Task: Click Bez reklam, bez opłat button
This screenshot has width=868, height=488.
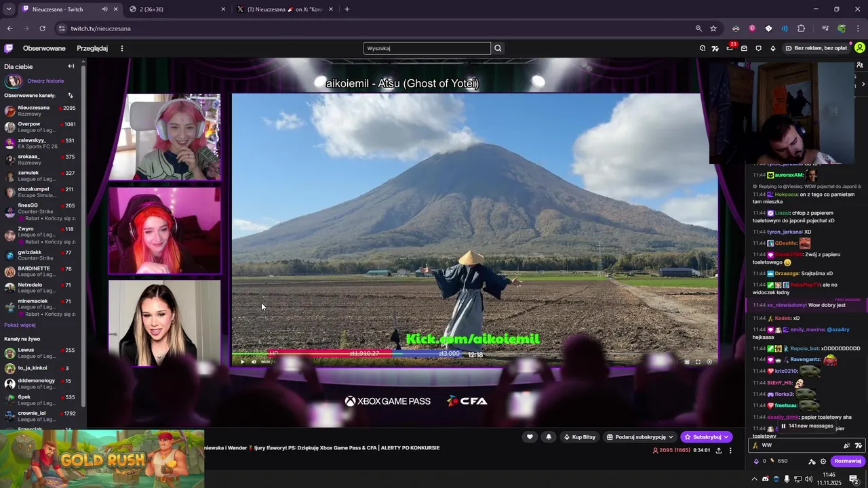Action: [816, 48]
